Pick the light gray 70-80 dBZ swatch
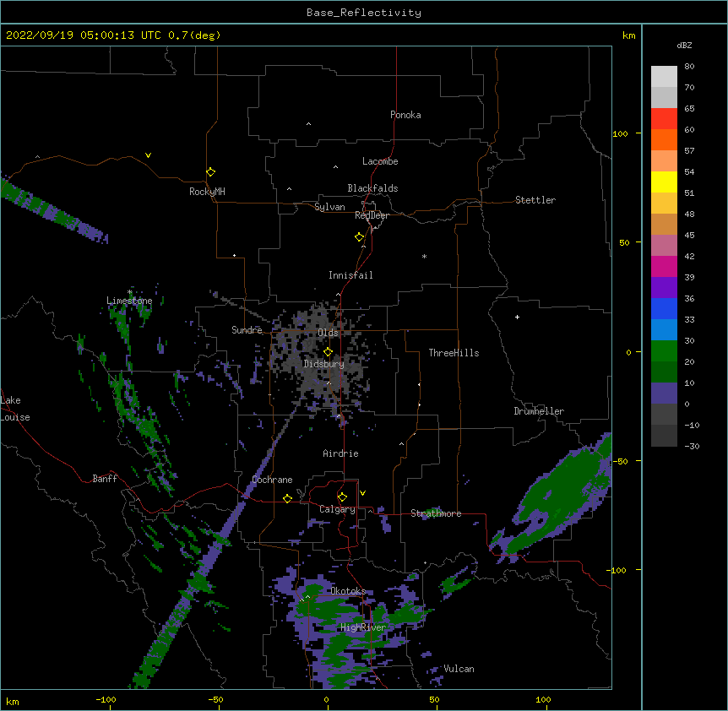The width and height of the screenshot is (728, 711). point(664,77)
